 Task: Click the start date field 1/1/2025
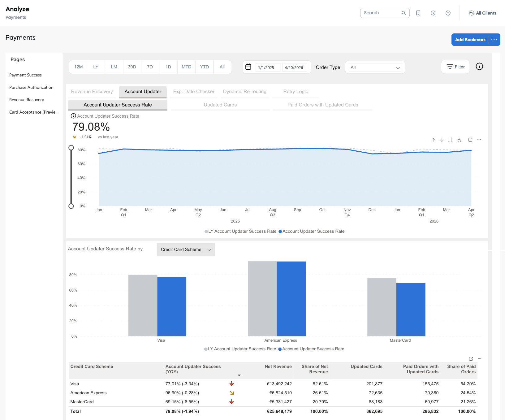pyautogui.click(x=268, y=67)
